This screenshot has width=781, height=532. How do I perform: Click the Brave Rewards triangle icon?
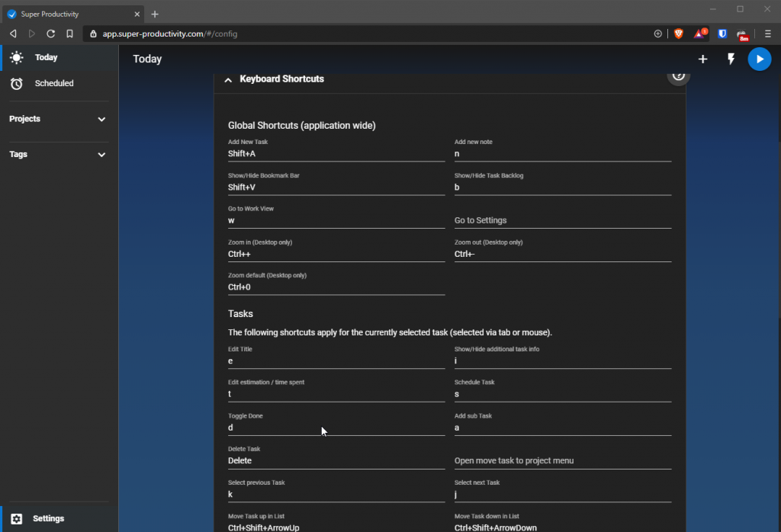tap(700, 34)
